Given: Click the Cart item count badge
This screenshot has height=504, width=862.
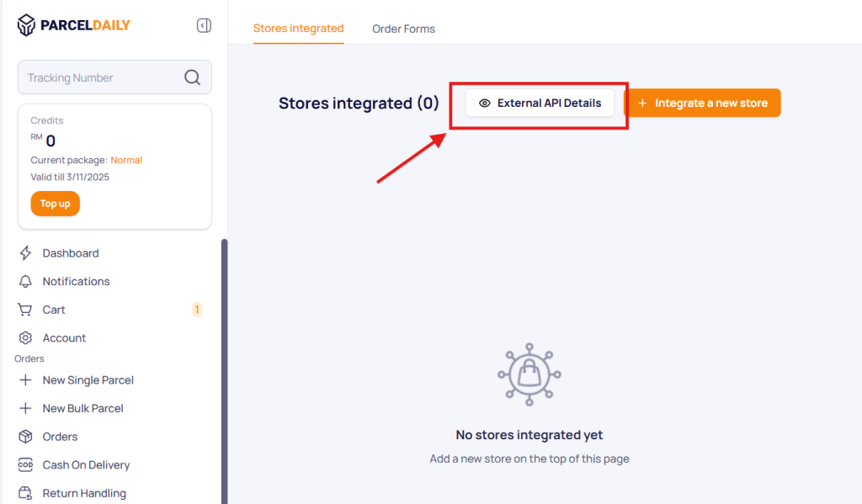Looking at the screenshot, I should coord(197,310).
